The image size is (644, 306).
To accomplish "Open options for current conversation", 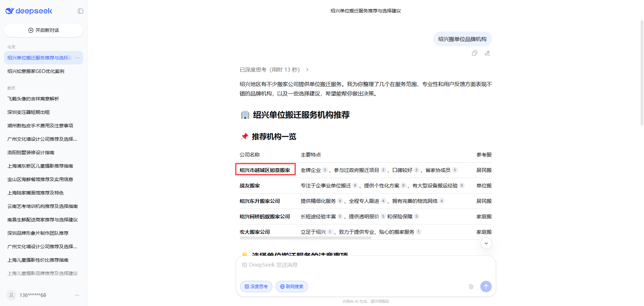I will point(77,58).
